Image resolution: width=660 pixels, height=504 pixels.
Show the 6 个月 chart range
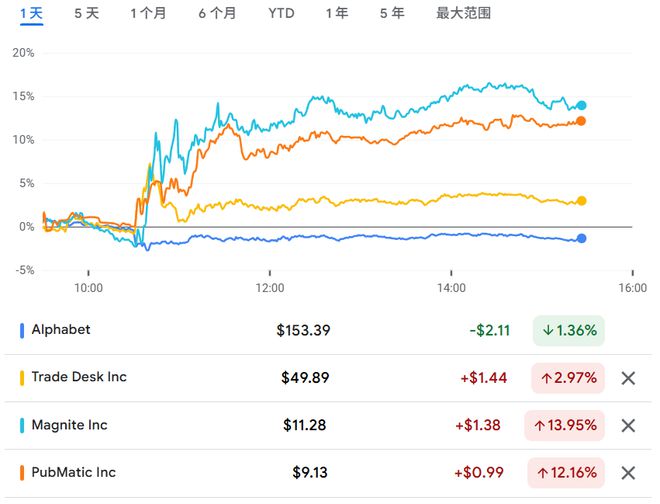click(x=217, y=14)
